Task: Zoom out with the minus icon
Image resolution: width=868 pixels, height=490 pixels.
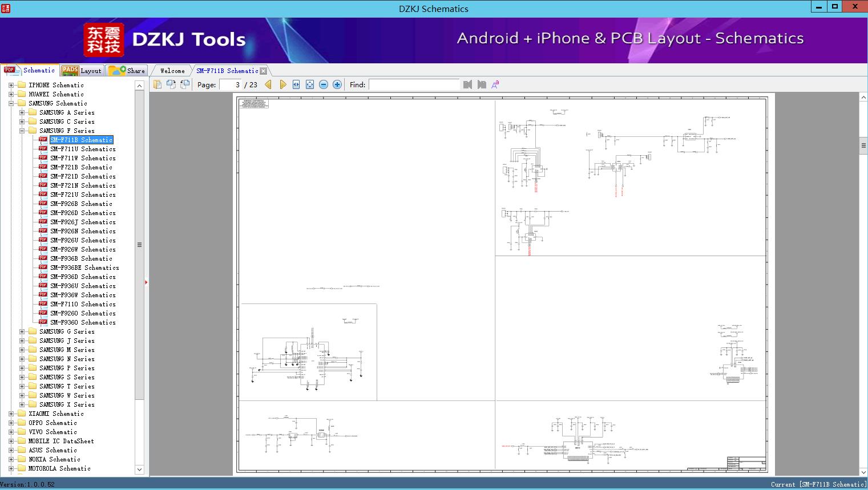Action: pyautogui.click(x=324, y=84)
